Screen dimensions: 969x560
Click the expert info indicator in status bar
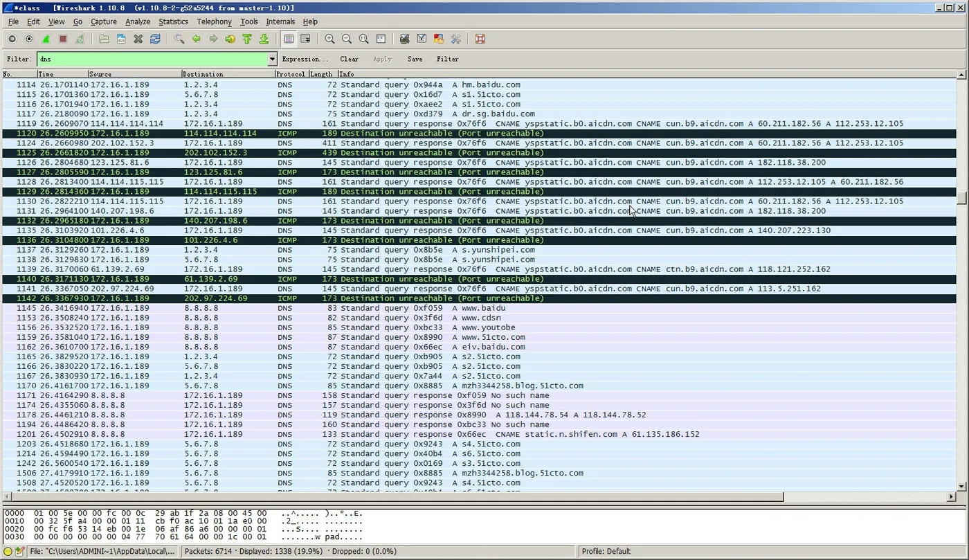coord(8,552)
